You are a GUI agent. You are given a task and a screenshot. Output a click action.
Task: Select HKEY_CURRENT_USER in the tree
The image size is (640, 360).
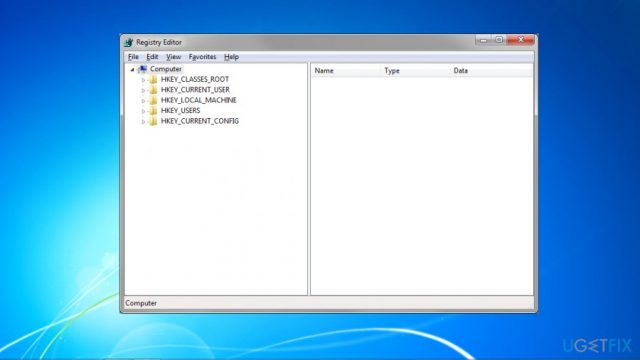tap(195, 90)
